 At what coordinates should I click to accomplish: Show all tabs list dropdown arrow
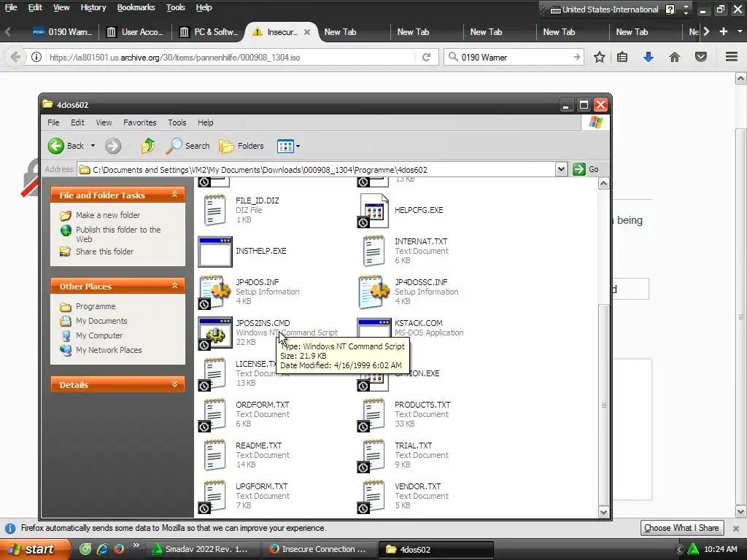coord(740,31)
